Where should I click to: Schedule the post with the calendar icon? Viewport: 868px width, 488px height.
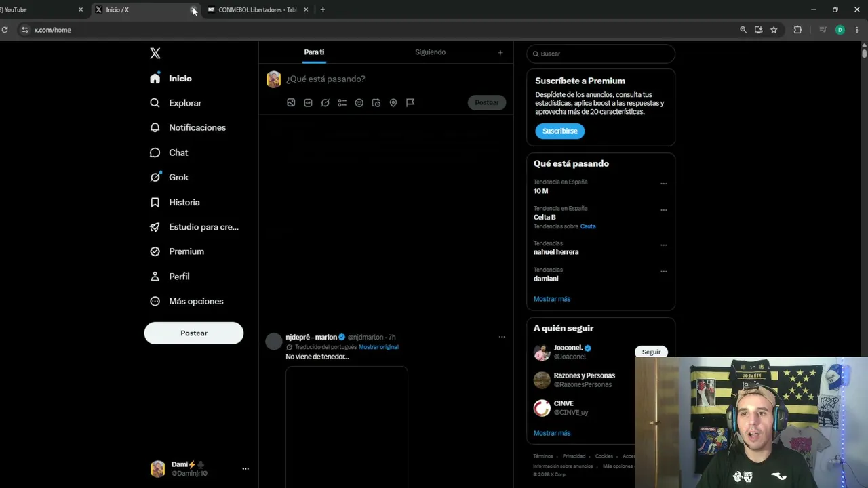376,103
